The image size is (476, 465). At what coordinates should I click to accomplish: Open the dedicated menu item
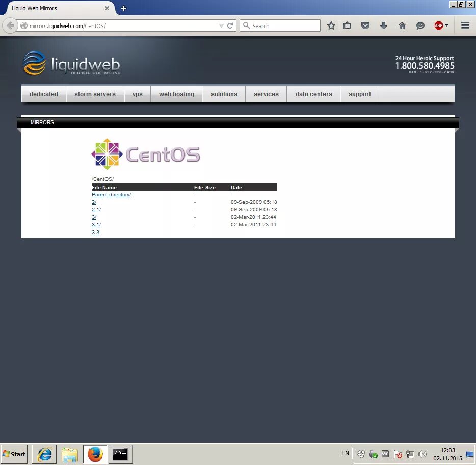click(x=44, y=94)
